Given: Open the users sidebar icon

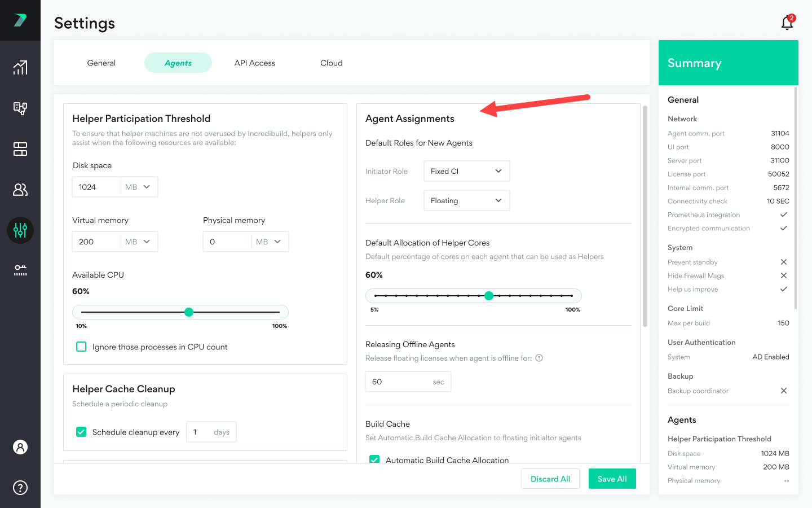Looking at the screenshot, I should 20,190.
